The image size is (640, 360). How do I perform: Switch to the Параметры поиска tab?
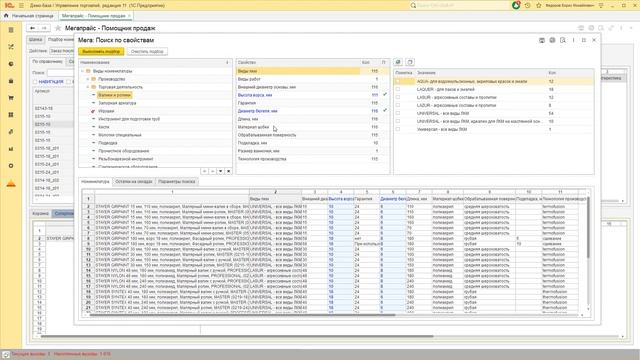177,182
